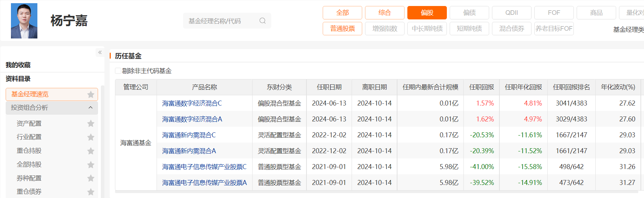Choose 增强指数 sub-category
The image size is (644, 198).
(384, 29)
